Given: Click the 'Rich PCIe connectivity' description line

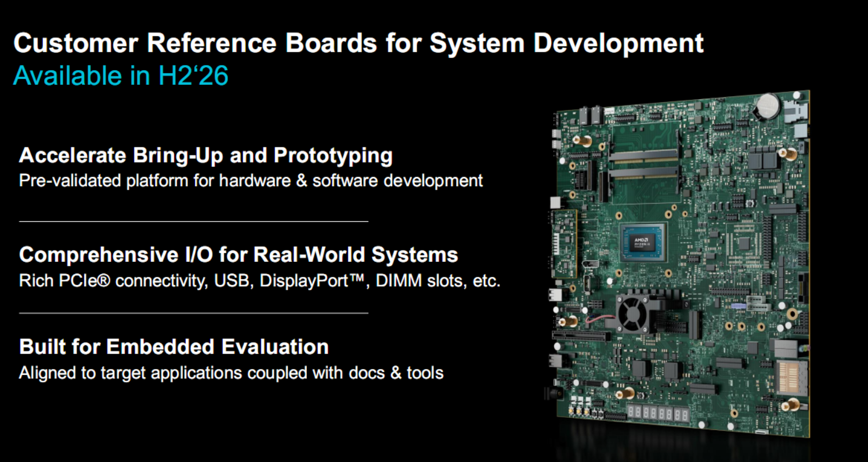Looking at the screenshot, I should point(259,281).
